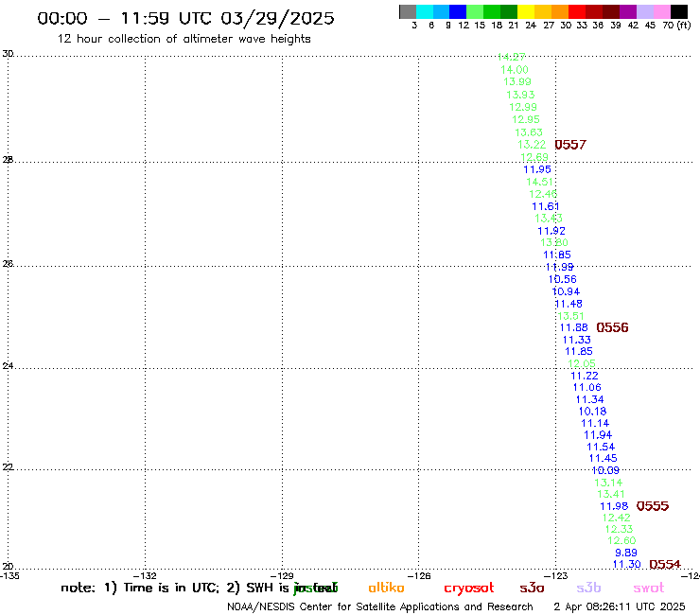Click the gray swatch in the color scale
700x615 pixels.
[408, 11]
